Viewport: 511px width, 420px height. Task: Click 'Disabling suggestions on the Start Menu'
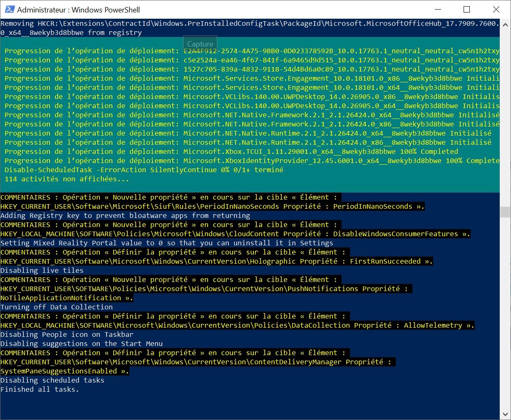coord(82,343)
